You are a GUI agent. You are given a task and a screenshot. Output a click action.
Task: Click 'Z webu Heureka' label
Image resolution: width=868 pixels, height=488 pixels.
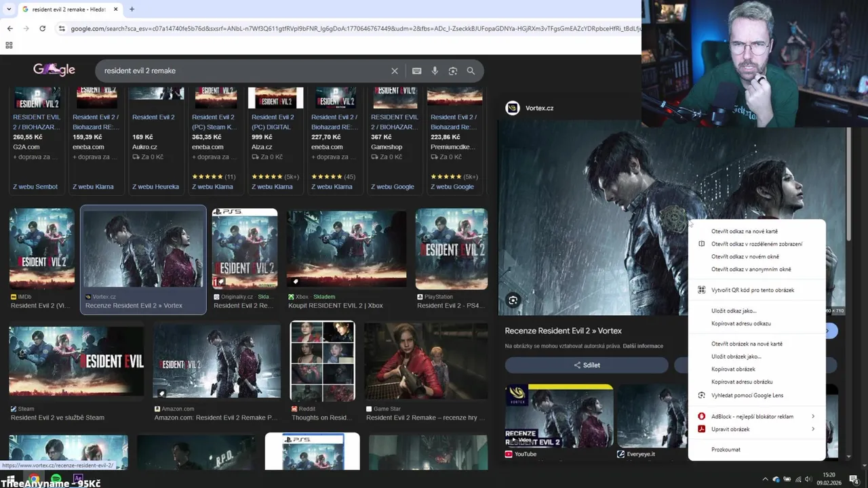156,187
